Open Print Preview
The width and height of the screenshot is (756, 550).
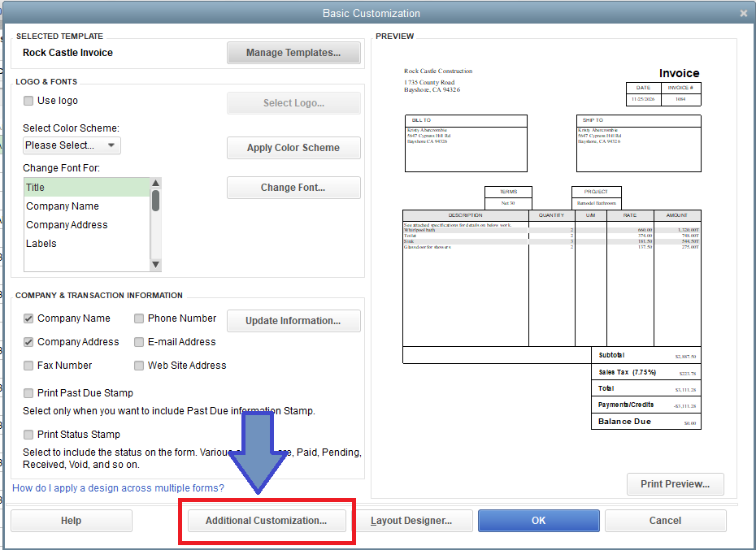point(675,484)
